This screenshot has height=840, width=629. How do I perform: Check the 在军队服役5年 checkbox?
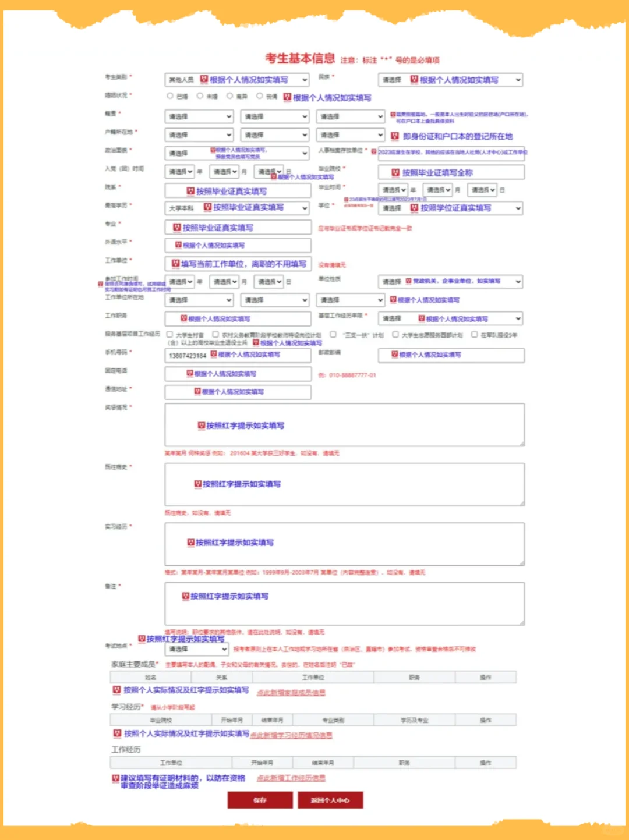point(475,335)
